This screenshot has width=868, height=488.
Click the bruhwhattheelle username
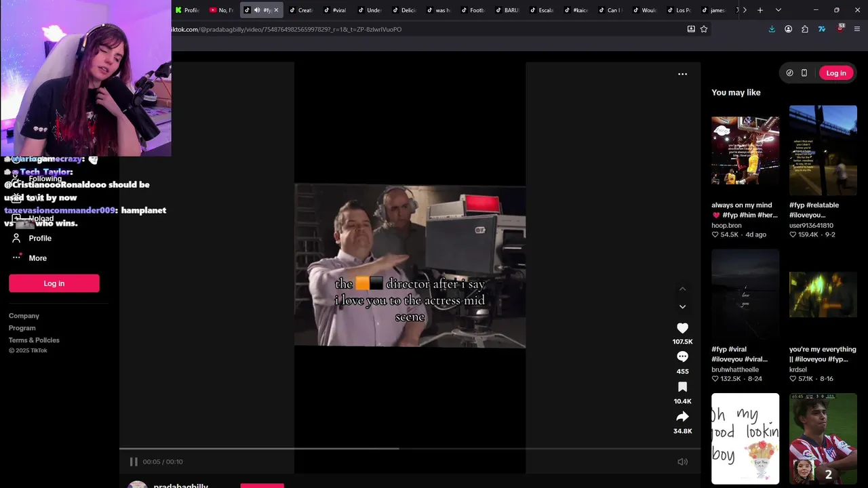(735, 369)
